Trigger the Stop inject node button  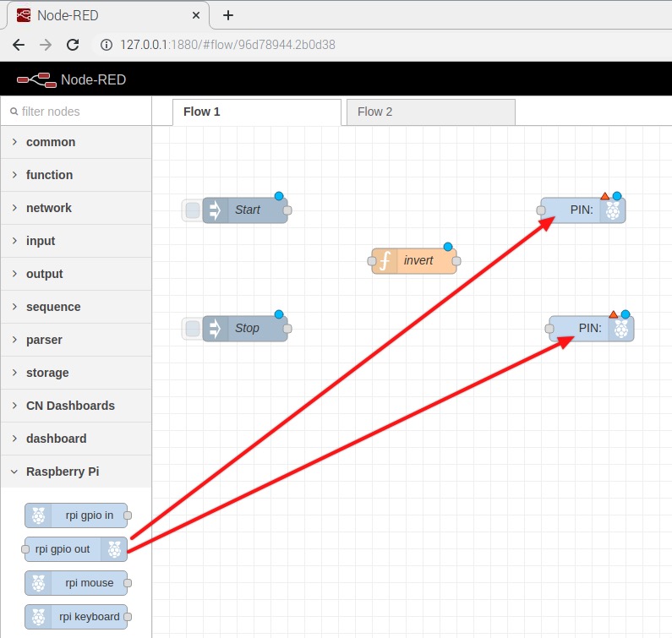pyautogui.click(x=193, y=329)
